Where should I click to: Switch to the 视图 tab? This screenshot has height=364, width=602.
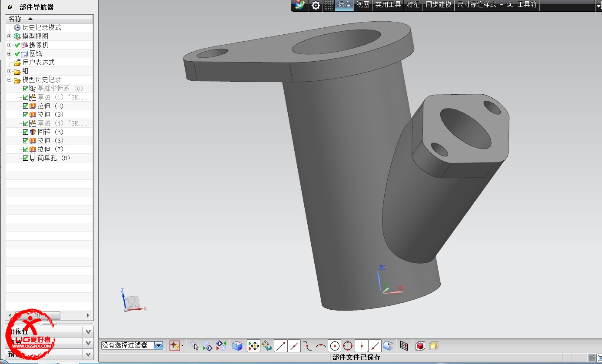point(363,5)
